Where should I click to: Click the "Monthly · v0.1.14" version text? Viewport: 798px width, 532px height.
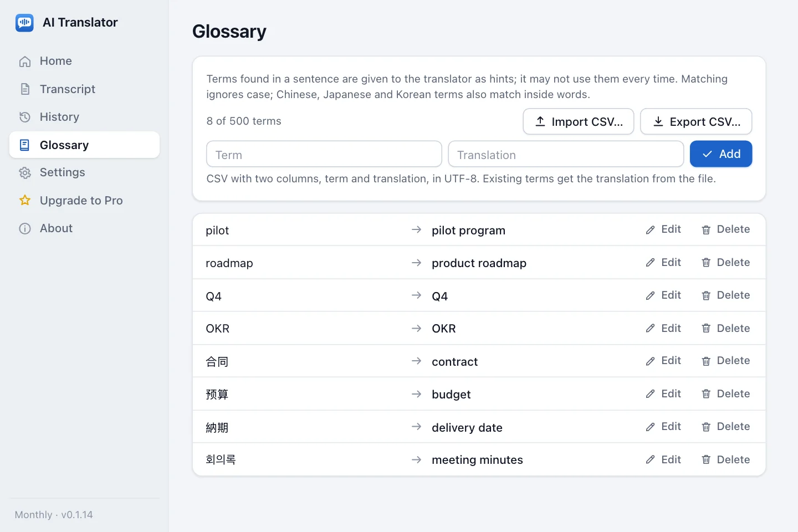click(54, 515)
